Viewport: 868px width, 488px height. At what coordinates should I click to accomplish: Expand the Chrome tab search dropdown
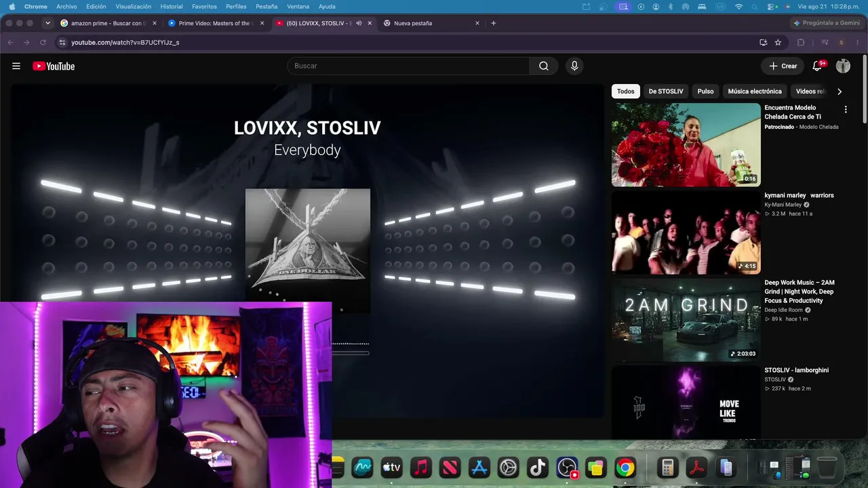(x=47, y=23)
